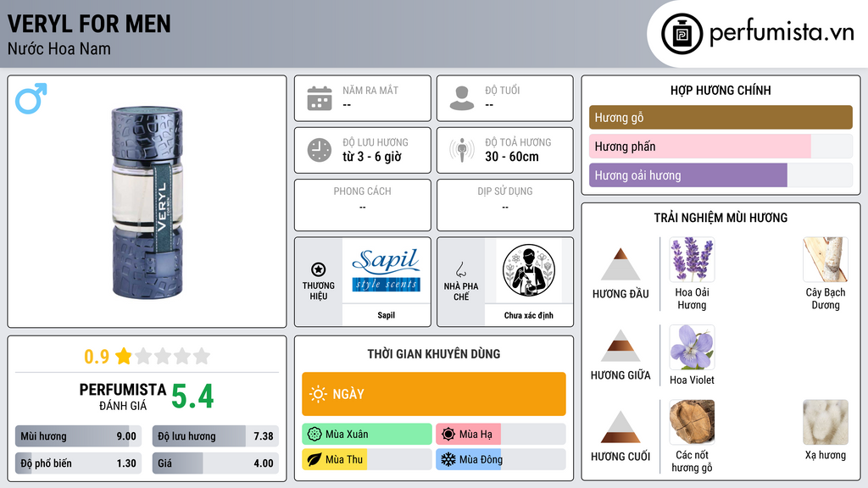Click the flower icon for Mùa Xuân

314,435
